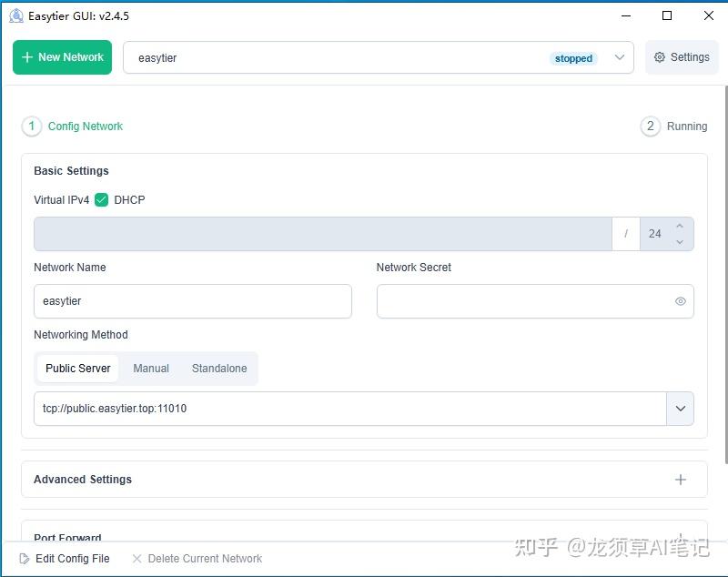Click the Networking Method label
Image resolution: width=728 pixels, height=577 pixels.
pos(81,335)
